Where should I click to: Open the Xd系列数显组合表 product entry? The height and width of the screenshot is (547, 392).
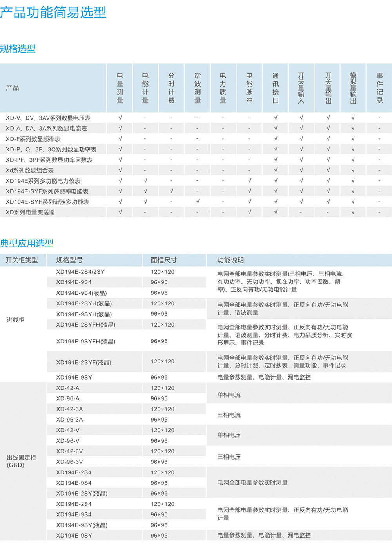(x=30, y=170)
